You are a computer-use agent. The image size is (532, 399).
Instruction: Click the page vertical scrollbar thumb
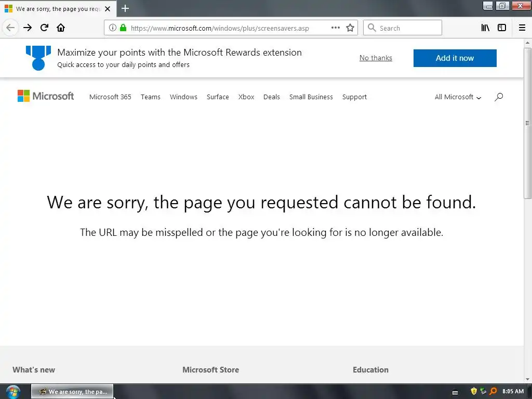point(527,123)
